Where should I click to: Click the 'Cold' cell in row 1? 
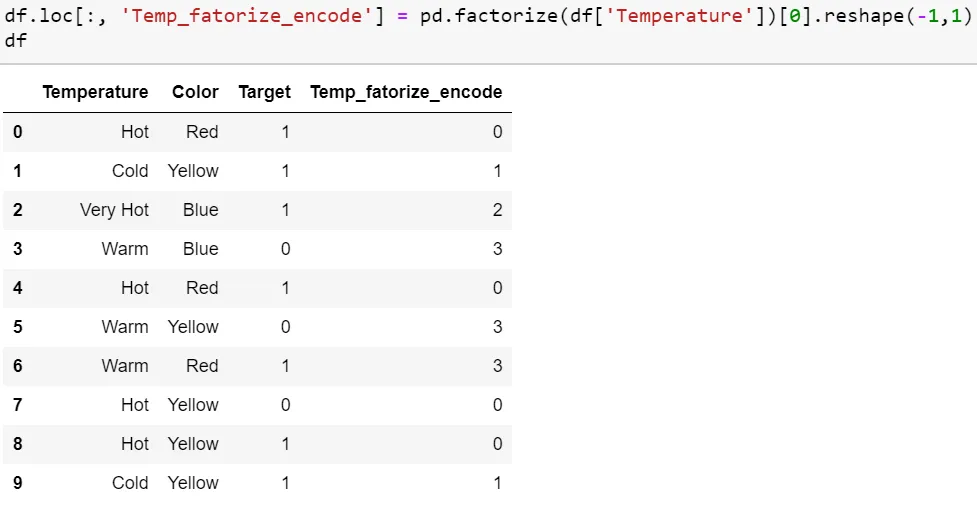click(130, 171)
